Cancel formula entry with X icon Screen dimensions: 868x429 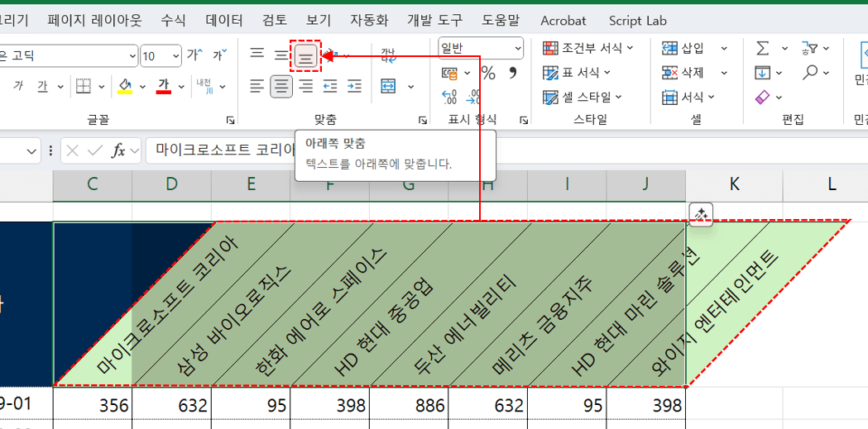pyautogui.click(x=73, y=151)
